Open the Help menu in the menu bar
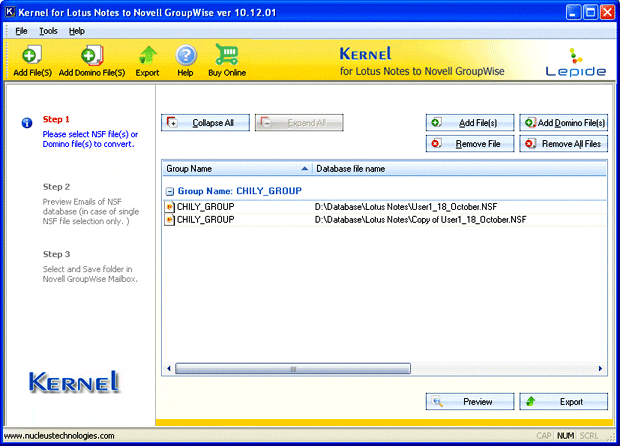Screen dimensions: 620x446 pos(77,31)
